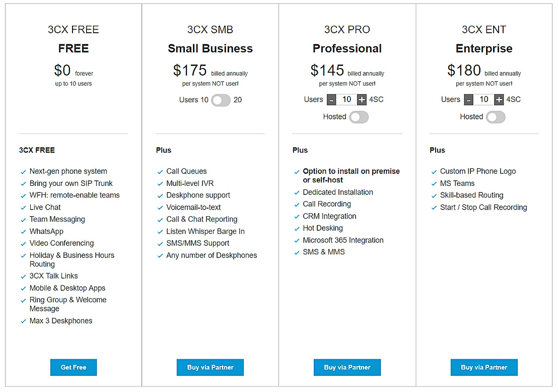Switch the Small Business users toggle to 20
Image resolution: width=558 pixels, height=392 pixels.
[x=226, y=100]
